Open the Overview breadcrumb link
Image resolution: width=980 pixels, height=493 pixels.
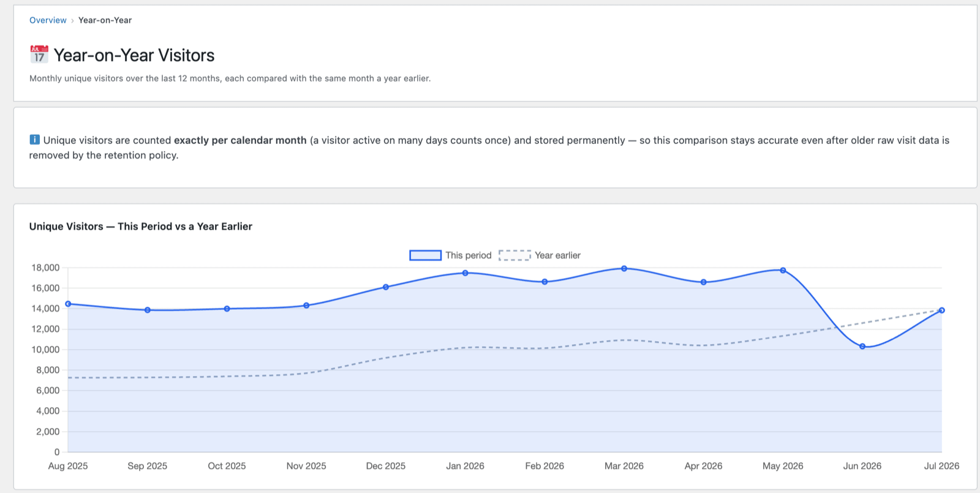click(48, 20)
